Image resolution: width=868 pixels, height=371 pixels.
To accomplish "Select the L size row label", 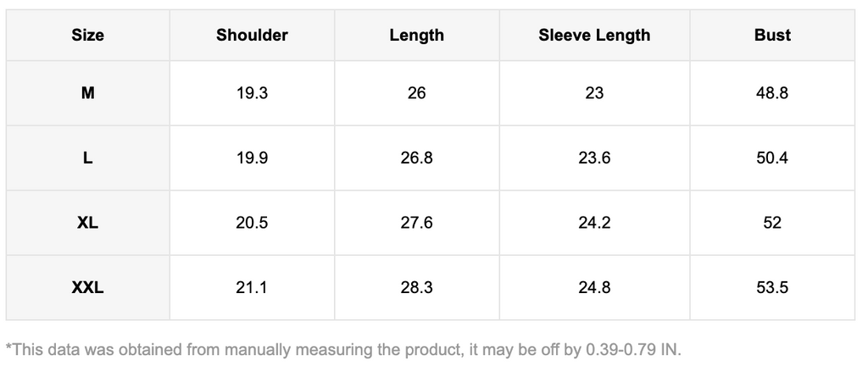I will (x=88, y=158).
